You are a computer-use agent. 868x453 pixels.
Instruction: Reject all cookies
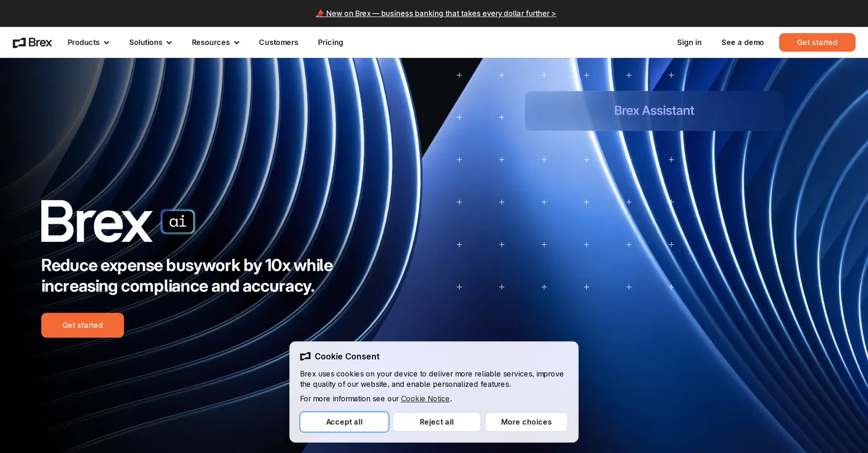pyautogui.click(x=437, y=422)
